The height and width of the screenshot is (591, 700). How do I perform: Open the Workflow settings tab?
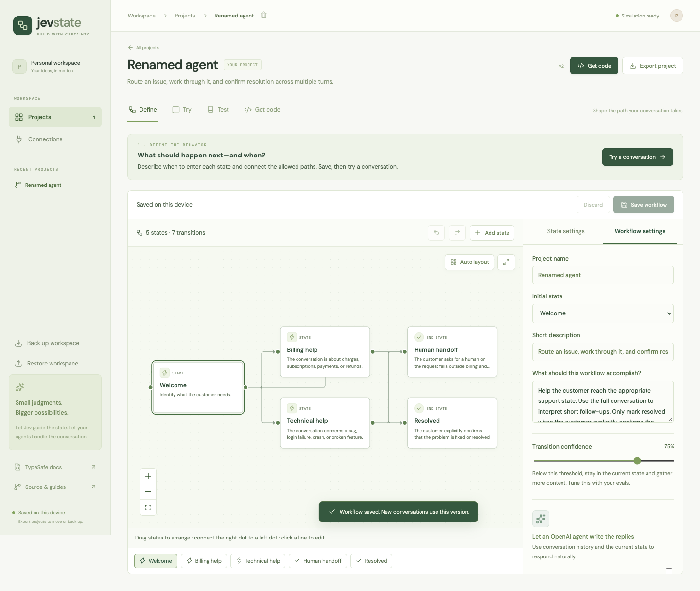tap(640, 231)
